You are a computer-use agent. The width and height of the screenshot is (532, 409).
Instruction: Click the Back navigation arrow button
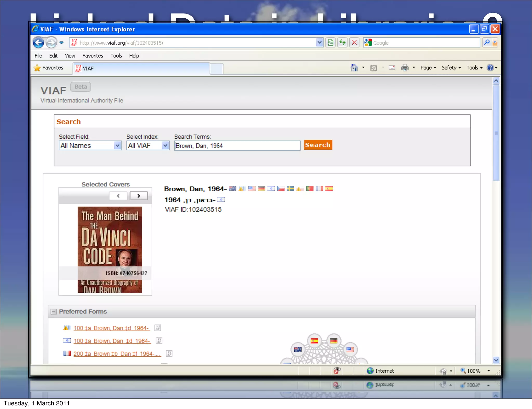[38, 43]
